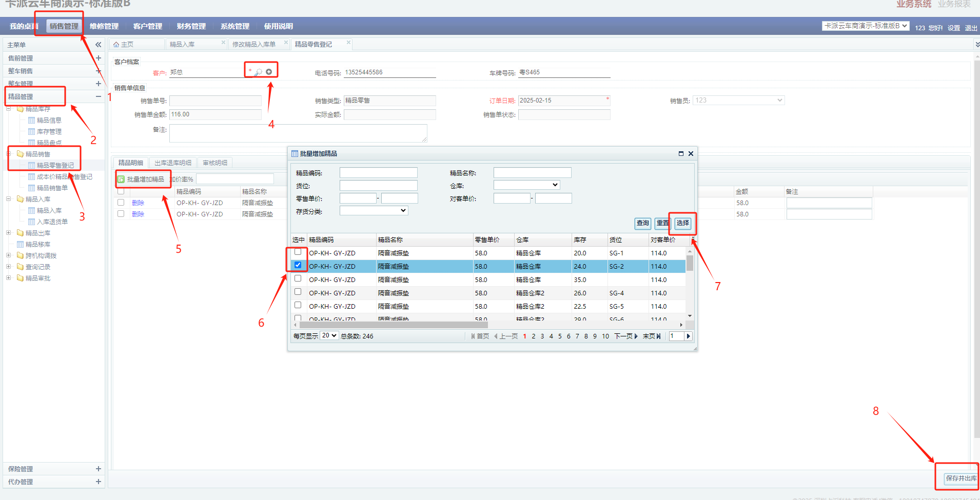This screenshot has width=980, height=500.
Task: Uncheck the selected SG-2 row checkbox
Action: click(x=298, y=265)
